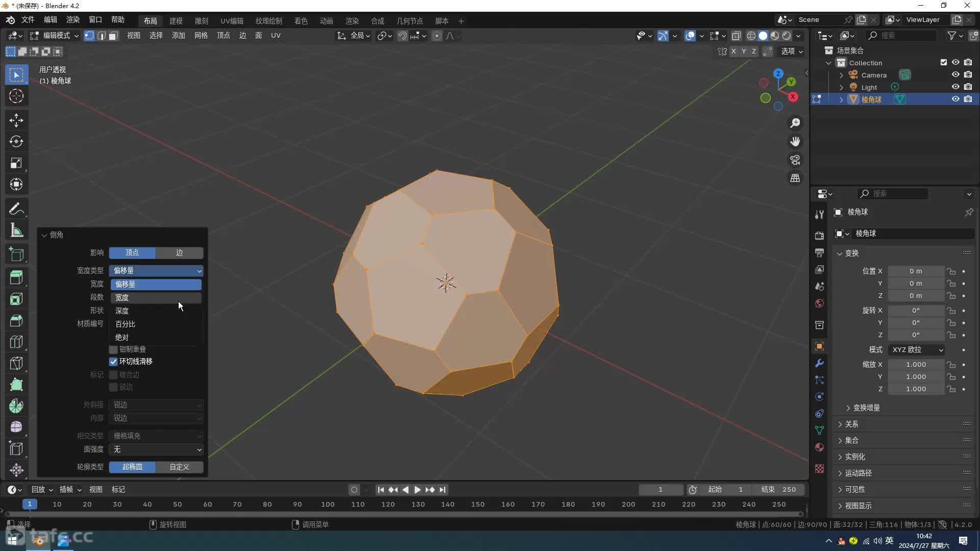Set profile type to 自定义
This screenshot has height=551, width=980.
click(180, 467)
